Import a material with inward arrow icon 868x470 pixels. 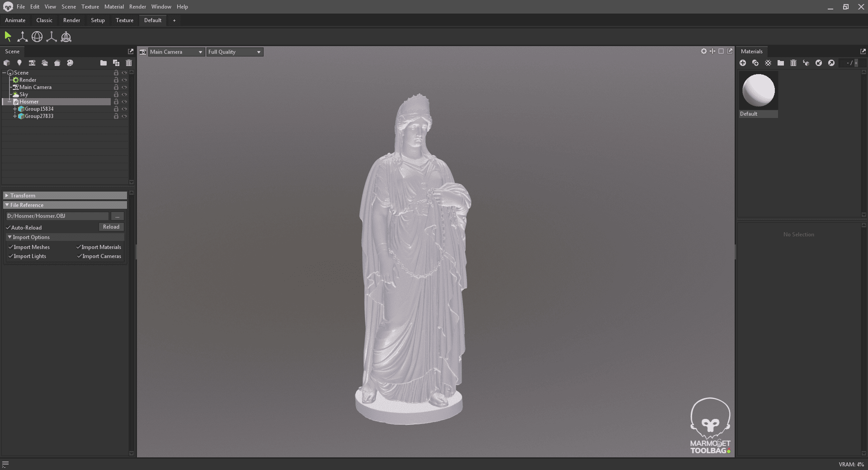point(819,63)
